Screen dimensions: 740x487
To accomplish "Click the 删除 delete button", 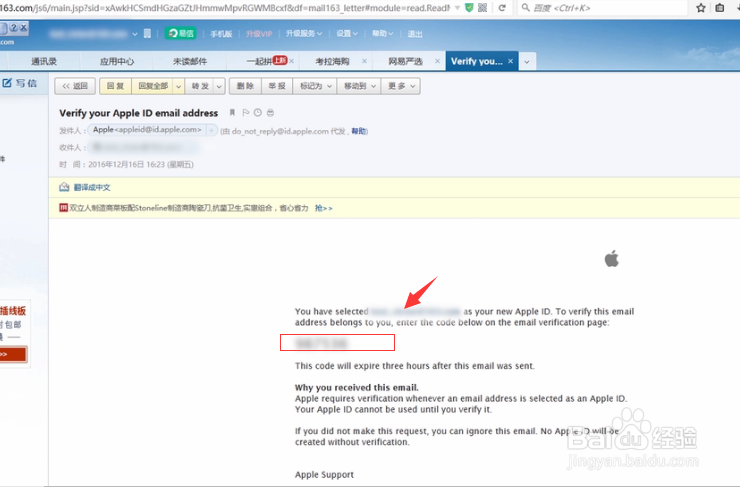I will pos(245,86).
